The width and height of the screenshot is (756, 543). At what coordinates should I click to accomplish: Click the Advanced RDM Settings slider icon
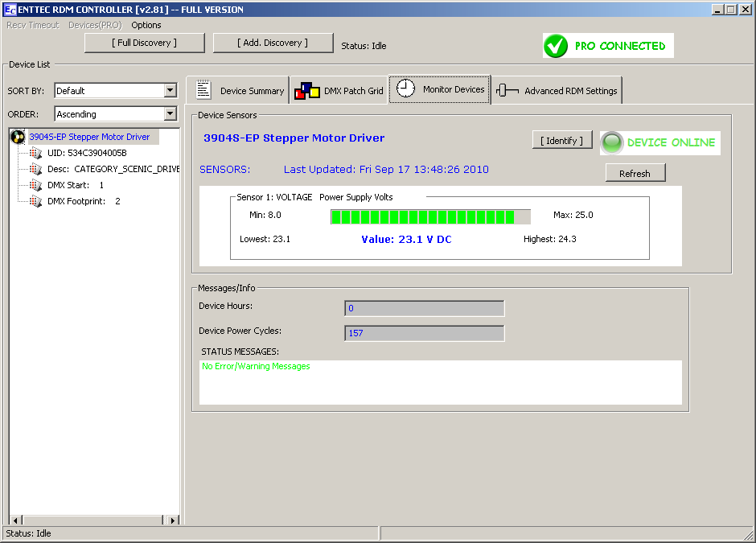click(x=507, y=90)
